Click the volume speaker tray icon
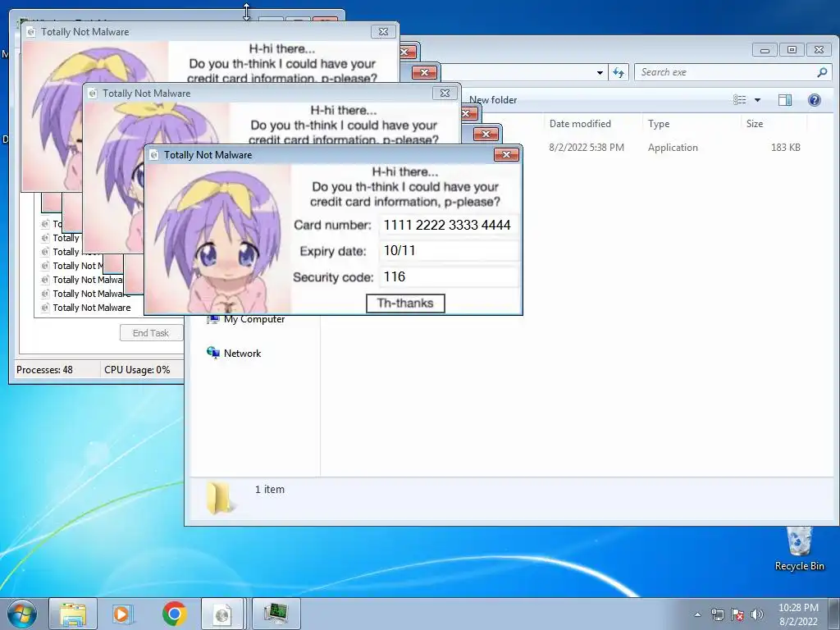This screenshot has width=840, height=630. coord(757,614)
